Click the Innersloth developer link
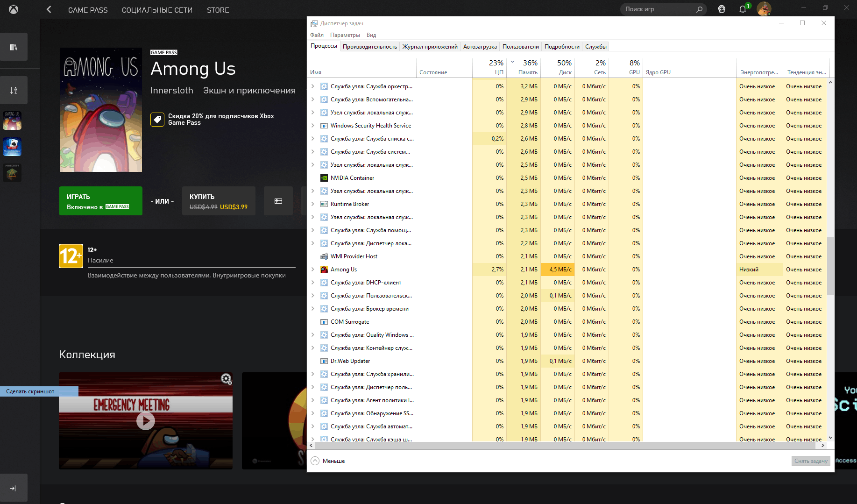Image resolution: width=857 pixels, height=504 pixels. coord(172,90)
